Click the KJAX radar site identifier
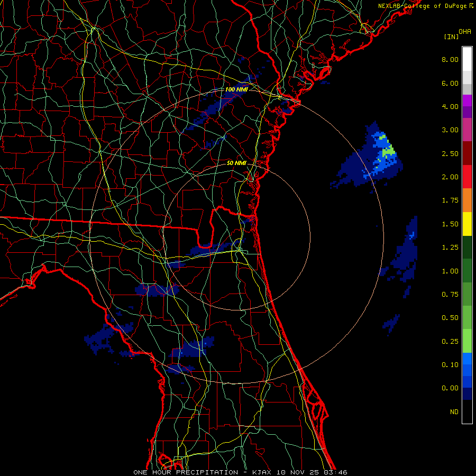The width and height of the screenshot is (476, 476). 262,472
